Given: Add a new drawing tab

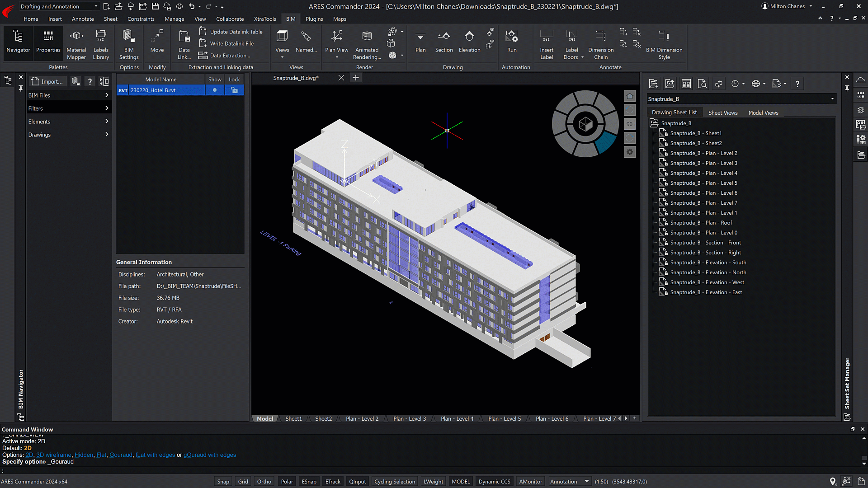Looking at the screenshot, I should (356, 78).
